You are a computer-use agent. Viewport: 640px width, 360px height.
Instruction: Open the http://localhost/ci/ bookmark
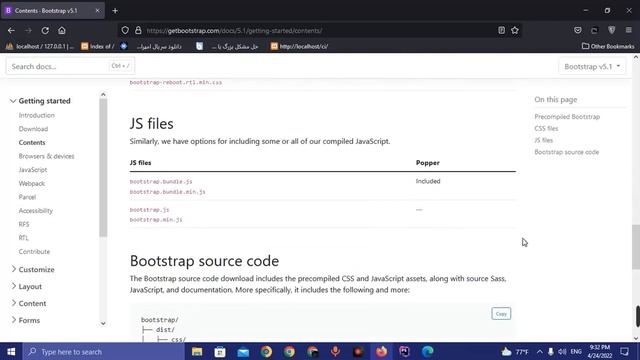pyautogui.click(x=299, y=47)
